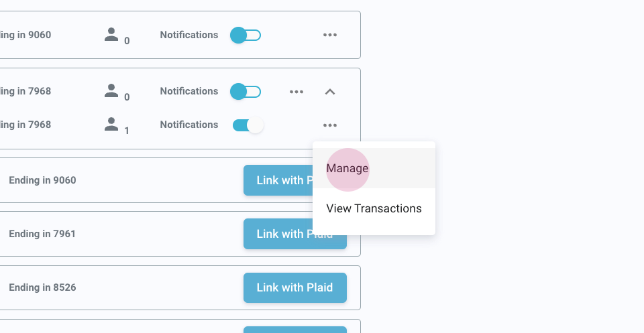This screenshot has width=644, height=333.
Task: Click the three-dot icon above the Manage menu
Action: pyautogui.click(x=329, y=125)
